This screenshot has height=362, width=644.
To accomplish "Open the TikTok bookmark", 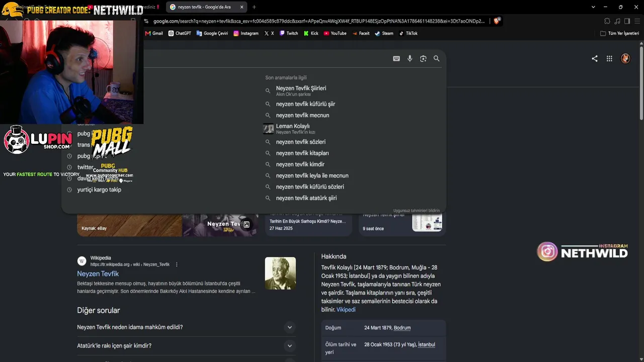I will click(409, 33).
